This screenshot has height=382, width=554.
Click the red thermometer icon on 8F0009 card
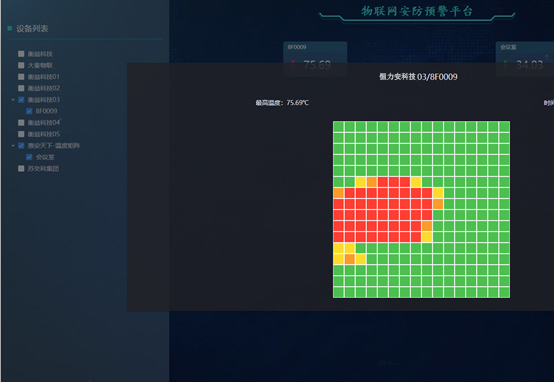[293, 65]
